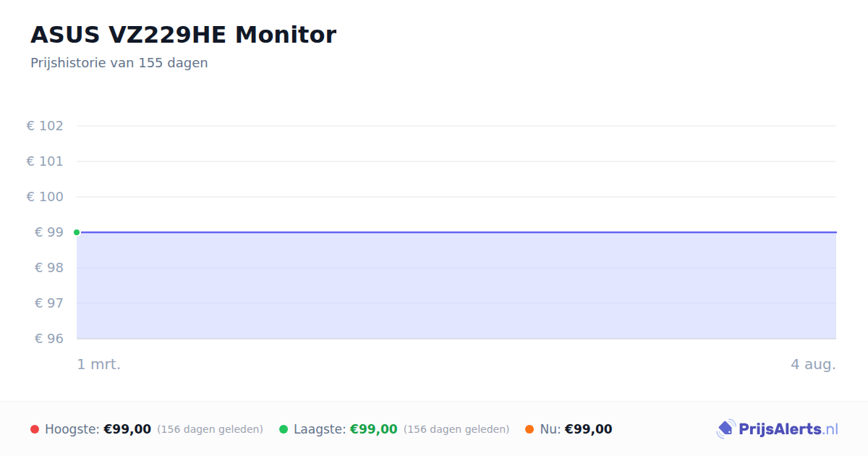Click the 4 aug. end date label
Screen dimensions: 868x456
pyautogui.click(x=813, y=364)
